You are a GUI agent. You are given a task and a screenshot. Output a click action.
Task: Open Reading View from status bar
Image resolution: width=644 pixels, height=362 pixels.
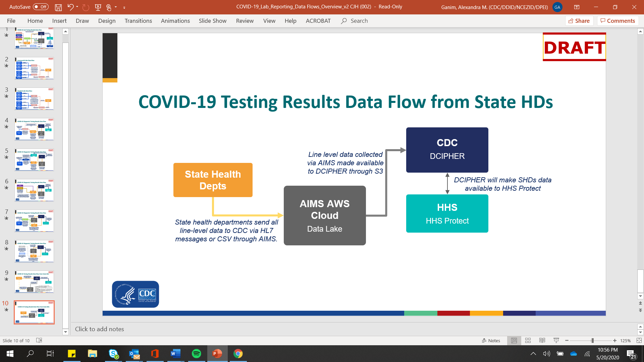pyautogui.click(x=542, y=341)
